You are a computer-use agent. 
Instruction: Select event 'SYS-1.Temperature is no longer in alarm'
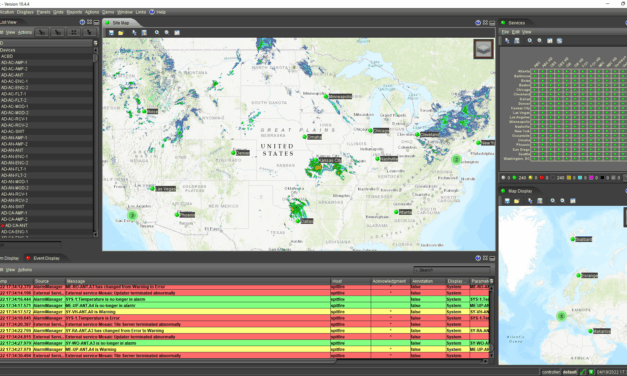coord(244,299)
